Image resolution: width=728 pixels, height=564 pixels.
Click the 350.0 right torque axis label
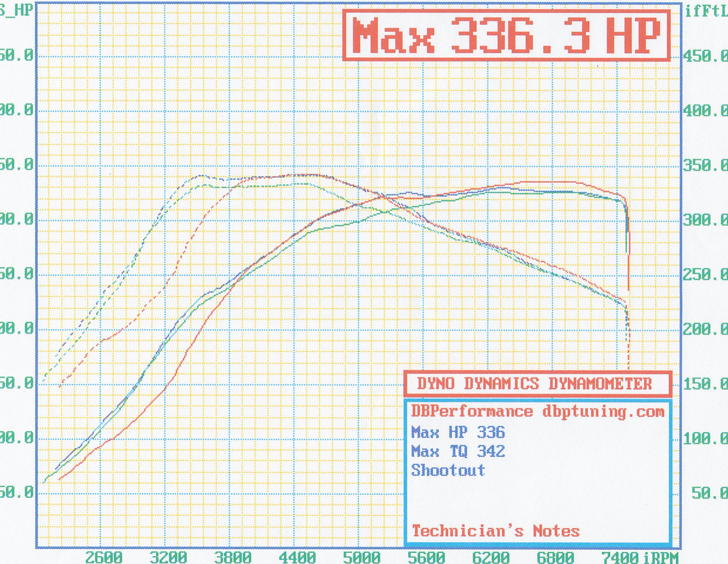(x=705, y=165)
